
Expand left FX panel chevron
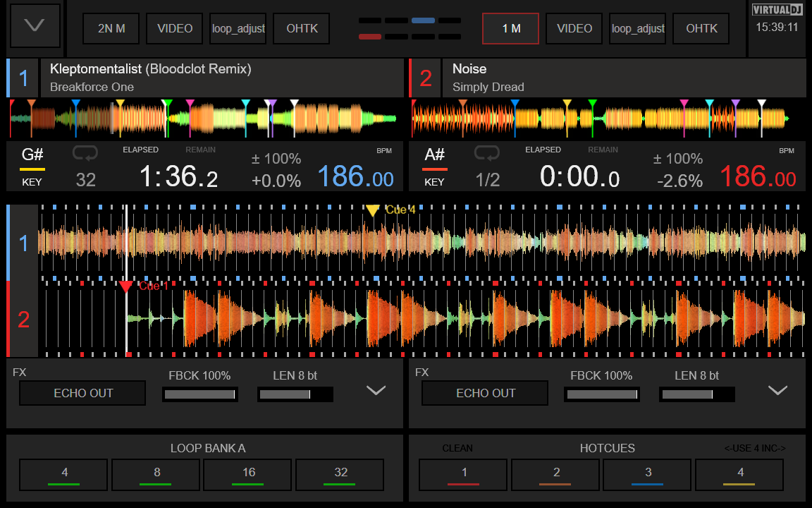[376, 390]
